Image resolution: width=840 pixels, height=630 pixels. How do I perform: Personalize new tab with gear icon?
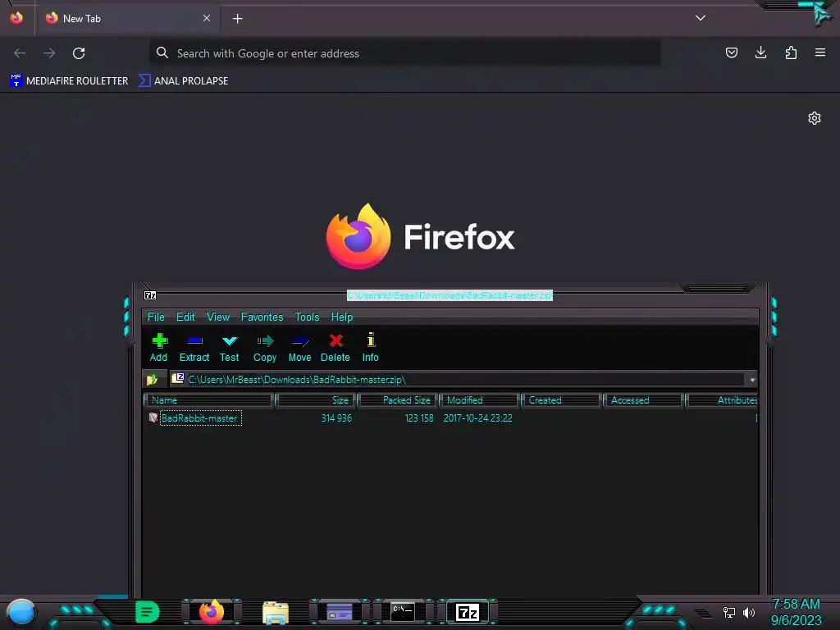(x=815, y=118)
